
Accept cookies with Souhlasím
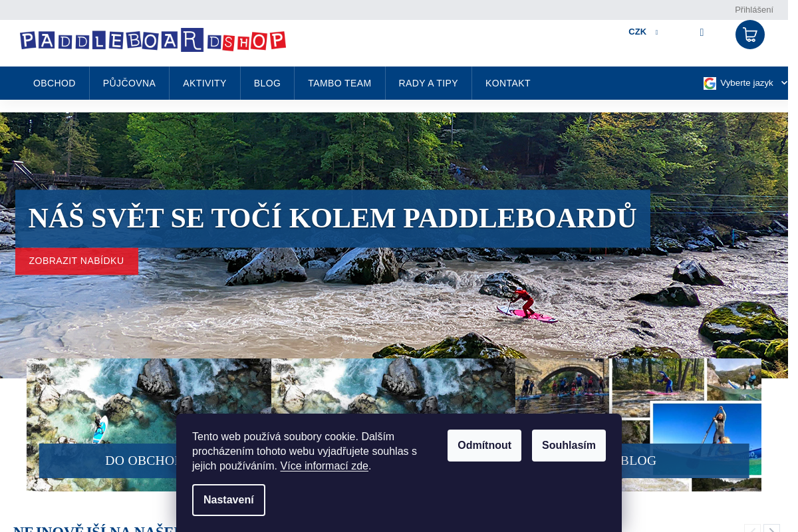[x=569, y=446]
